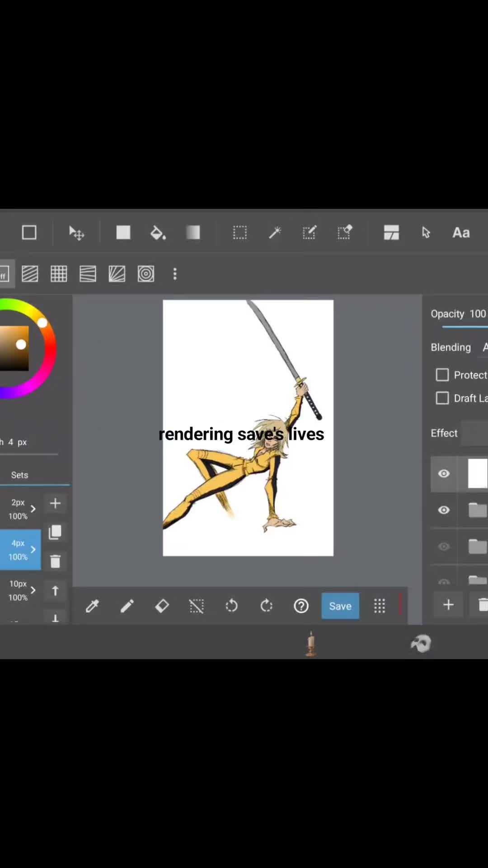The image size is (488, 868).
Task: Choose the Pen brush tool in bottom bar
Action: click(x=127, y=606)
